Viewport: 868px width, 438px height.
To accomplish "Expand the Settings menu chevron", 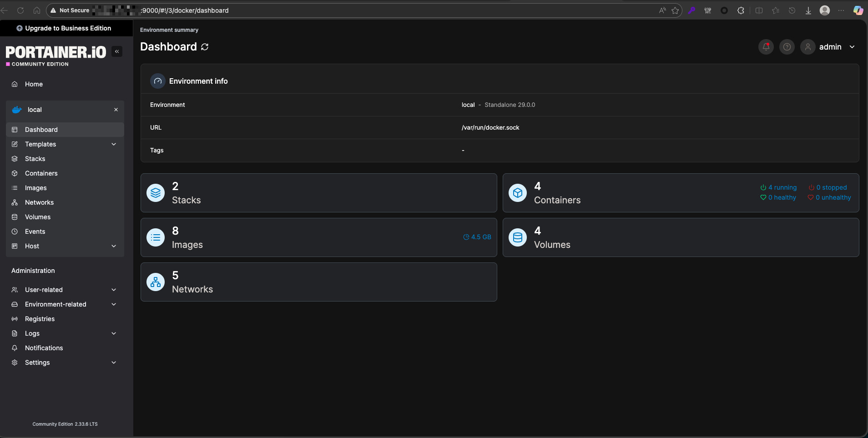I will (113, 362).
